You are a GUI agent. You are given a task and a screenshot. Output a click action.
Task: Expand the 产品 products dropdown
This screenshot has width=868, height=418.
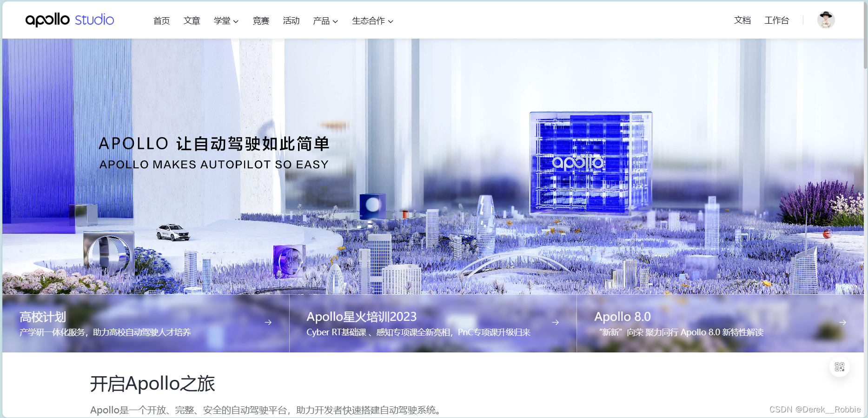325,21
